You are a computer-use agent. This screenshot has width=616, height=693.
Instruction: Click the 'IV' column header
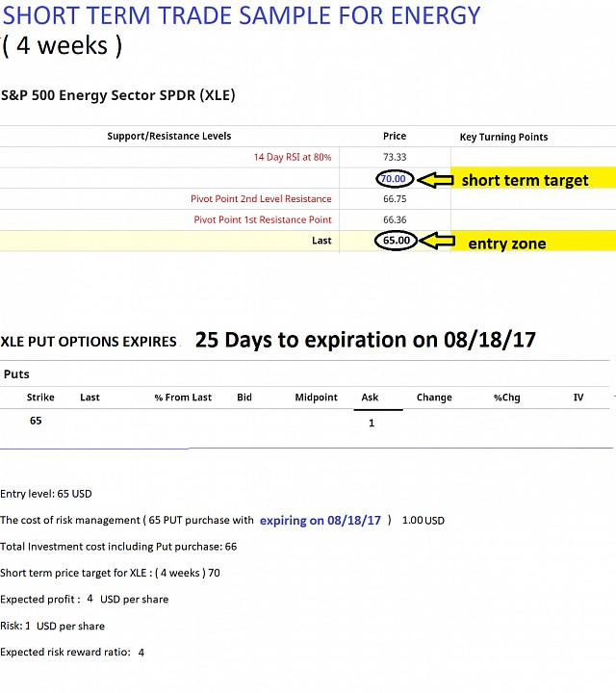578,398
